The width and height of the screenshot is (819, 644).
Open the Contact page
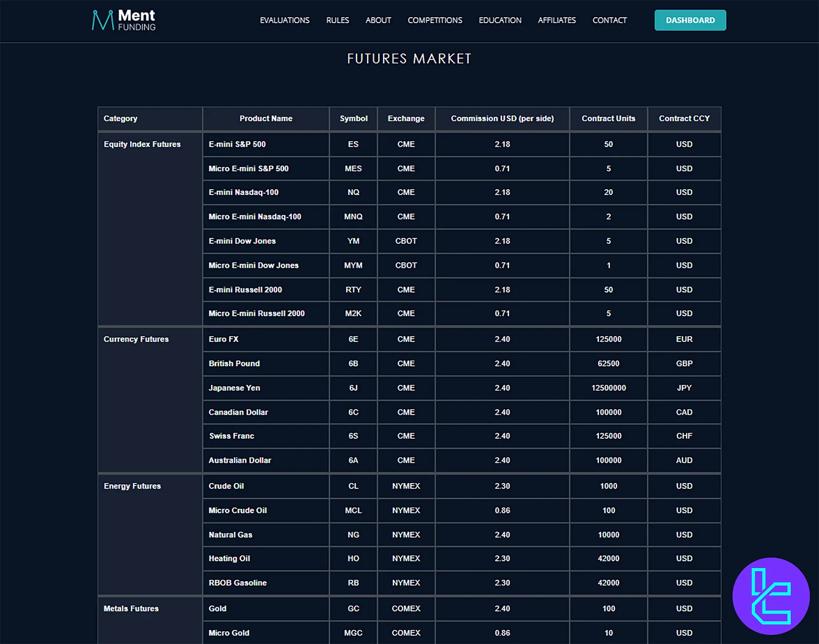[x=610, y=20]
